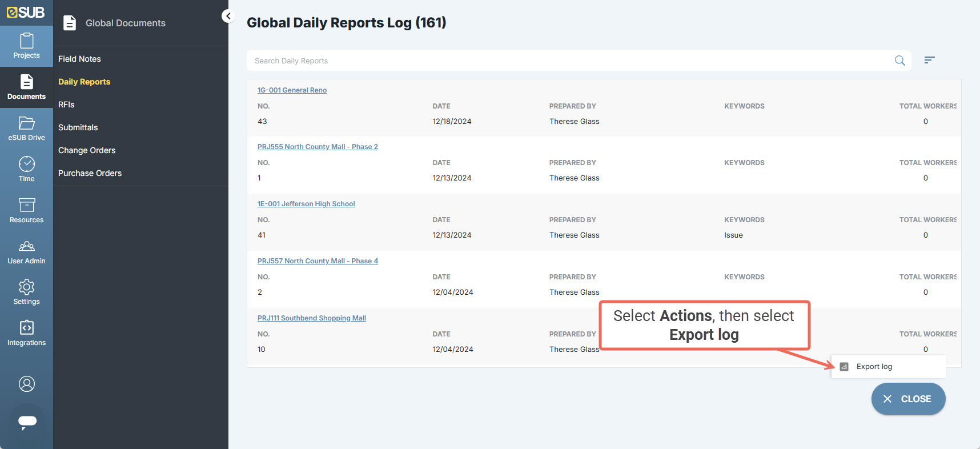
Task: Open the Documents section
Action: pos(26,87)
